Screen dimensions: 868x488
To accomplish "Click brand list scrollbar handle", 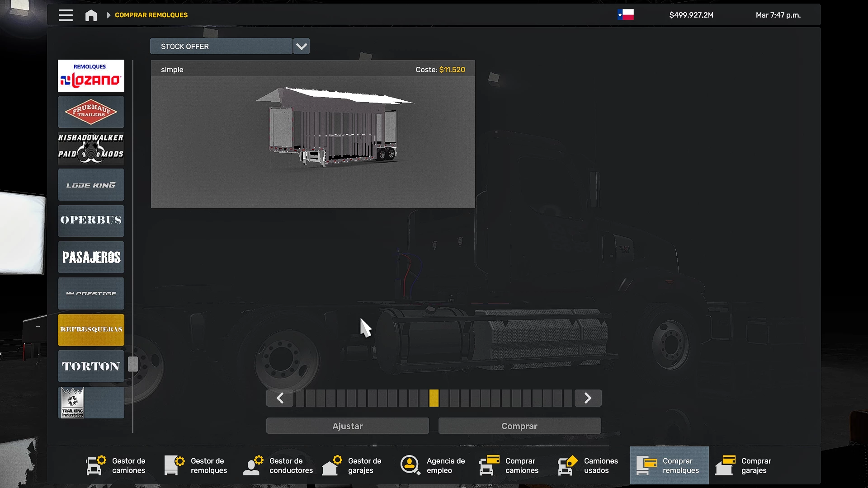I will (x=133, y=364).
